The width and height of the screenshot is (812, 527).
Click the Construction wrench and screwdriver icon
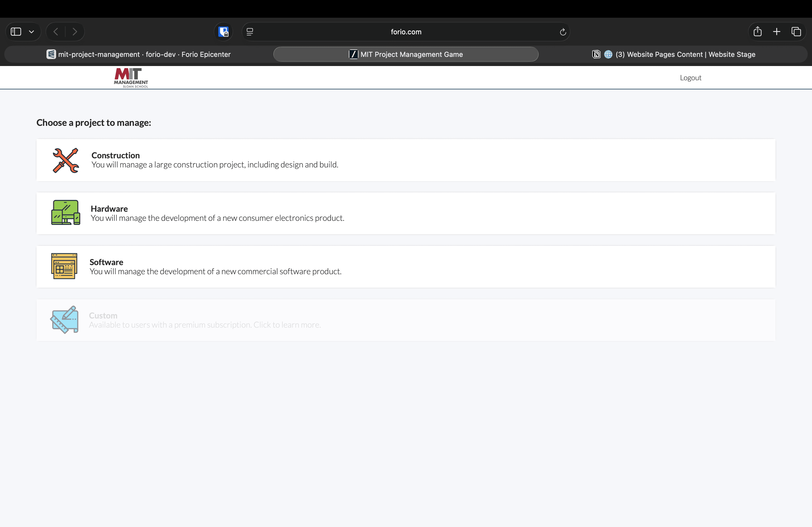pos(66,160)
